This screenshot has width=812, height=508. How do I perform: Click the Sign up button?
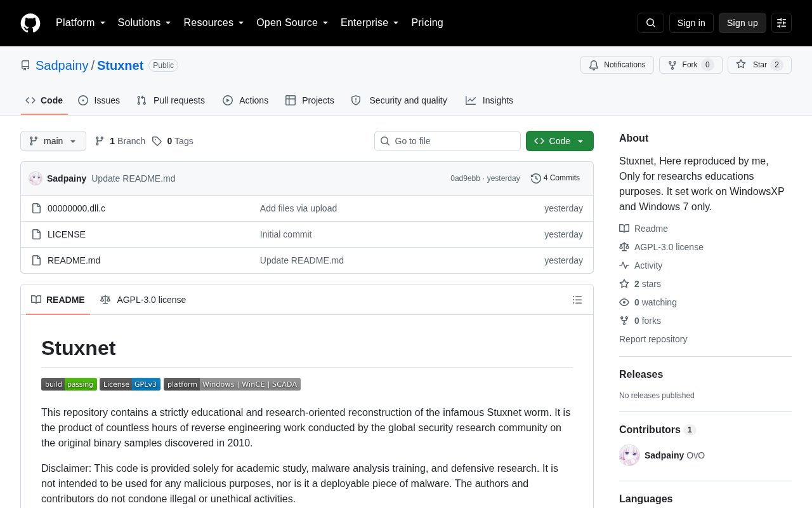tap(742, 23)
